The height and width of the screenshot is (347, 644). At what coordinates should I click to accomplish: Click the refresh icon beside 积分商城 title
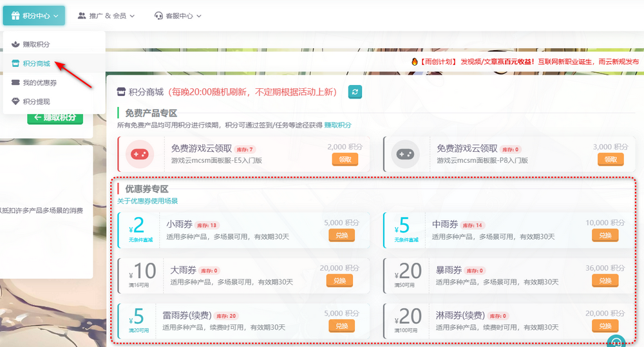[355, 92]
